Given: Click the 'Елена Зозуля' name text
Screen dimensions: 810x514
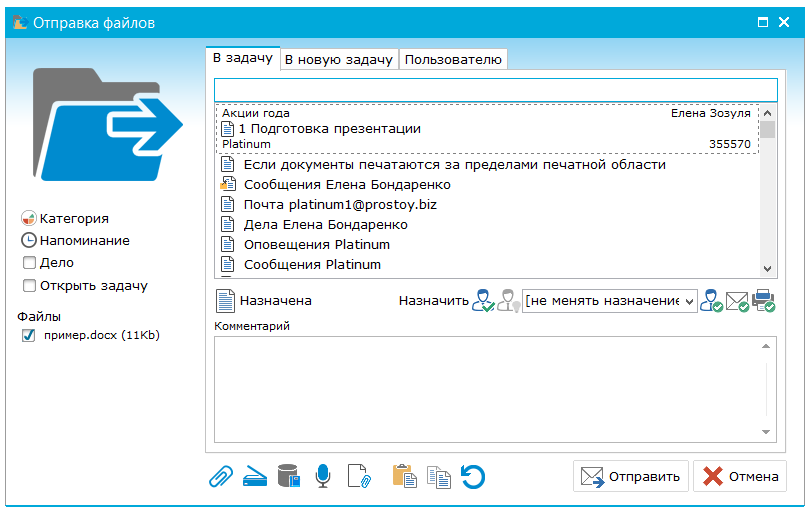Looking at the screenshot, I should (710, 113).
